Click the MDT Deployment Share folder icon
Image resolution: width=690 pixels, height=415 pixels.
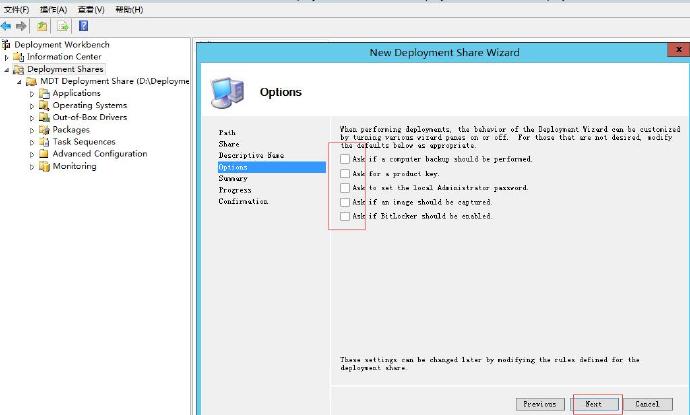pyautogui.click(x=31, y=81)
